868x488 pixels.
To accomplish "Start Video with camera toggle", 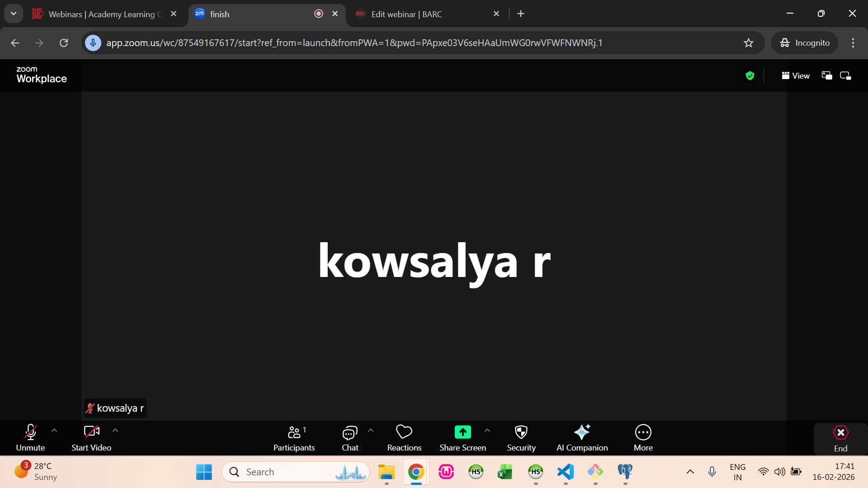I will pyautogui.click(x=91, y=438).
